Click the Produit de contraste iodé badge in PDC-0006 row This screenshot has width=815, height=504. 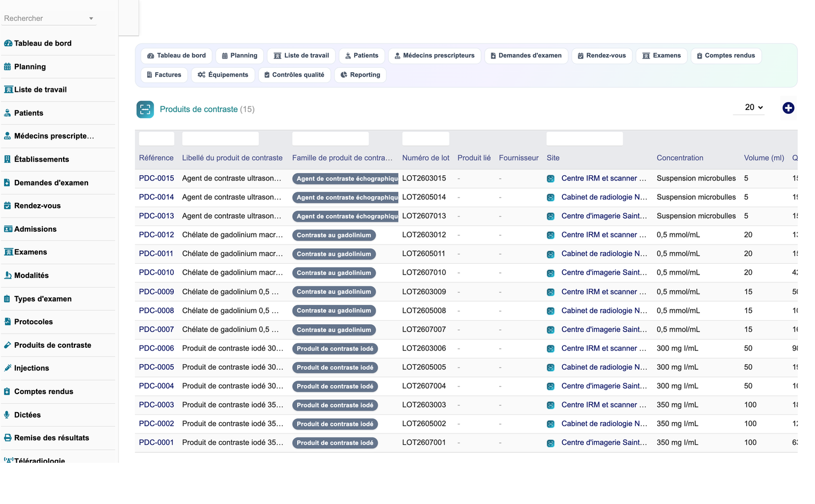(x=335, y=349)
